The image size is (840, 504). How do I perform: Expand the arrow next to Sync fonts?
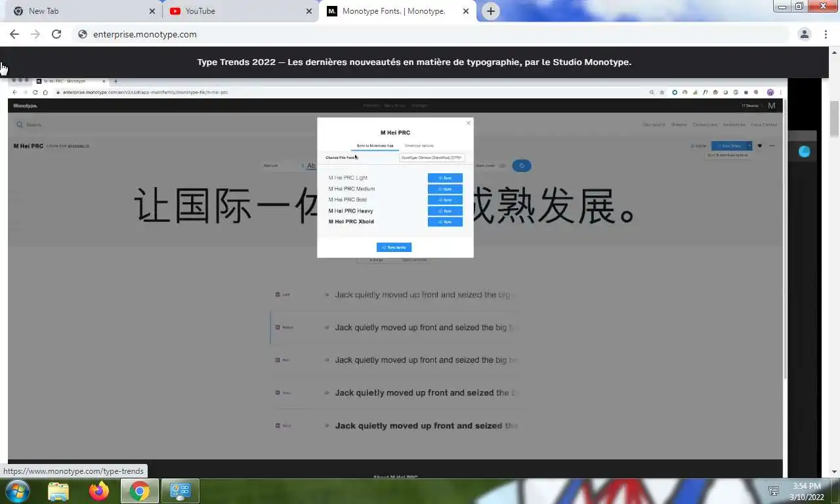(x=749, y=146)
